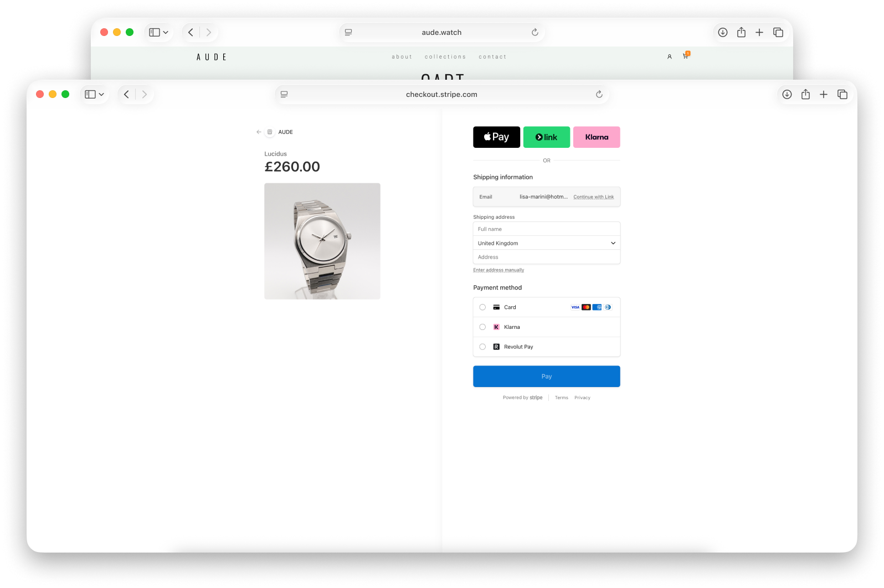Go forward in aude.watch window
884x588 pixels.
tap(209, 33)
